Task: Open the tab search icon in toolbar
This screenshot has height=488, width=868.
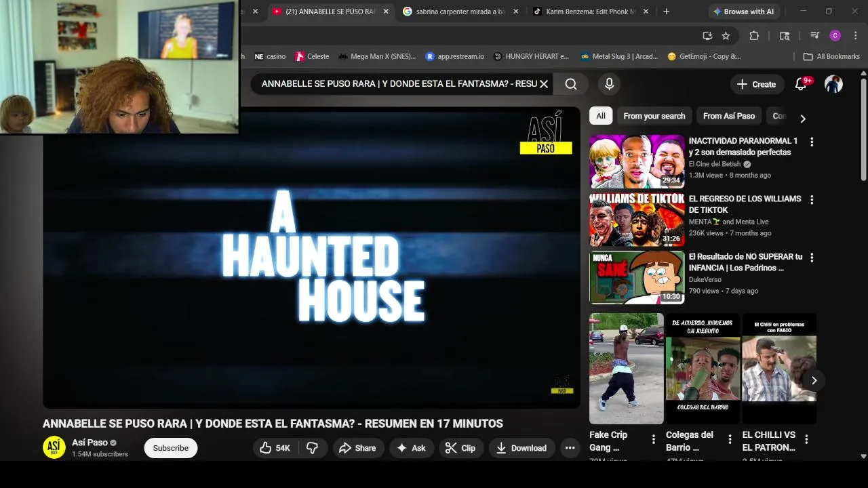Action: click(785, 36)
